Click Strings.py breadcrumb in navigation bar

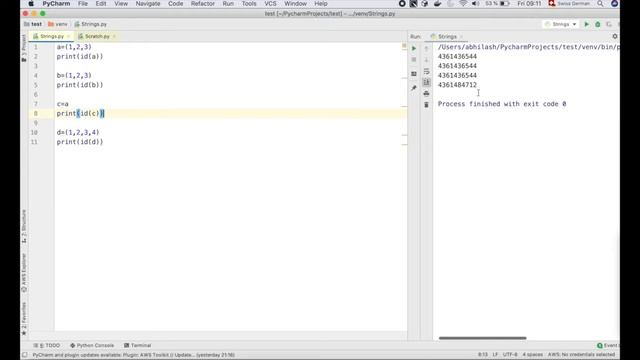point(91,24)
